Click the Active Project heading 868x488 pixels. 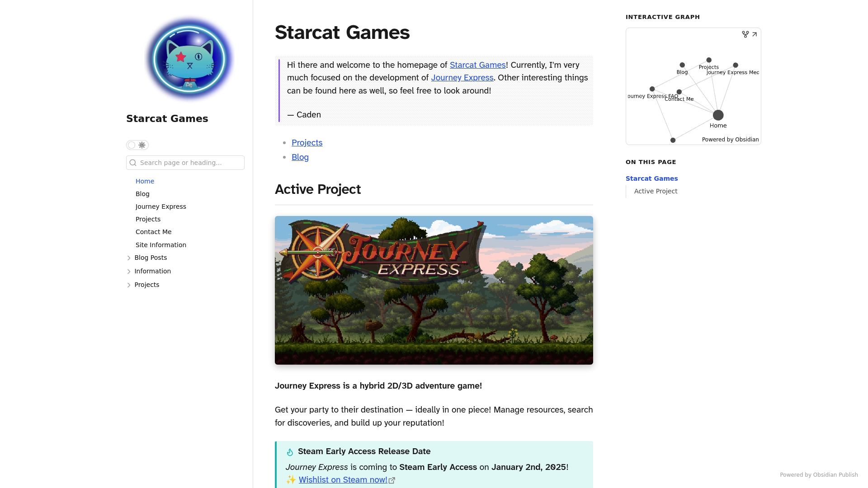tap(318, 189)
